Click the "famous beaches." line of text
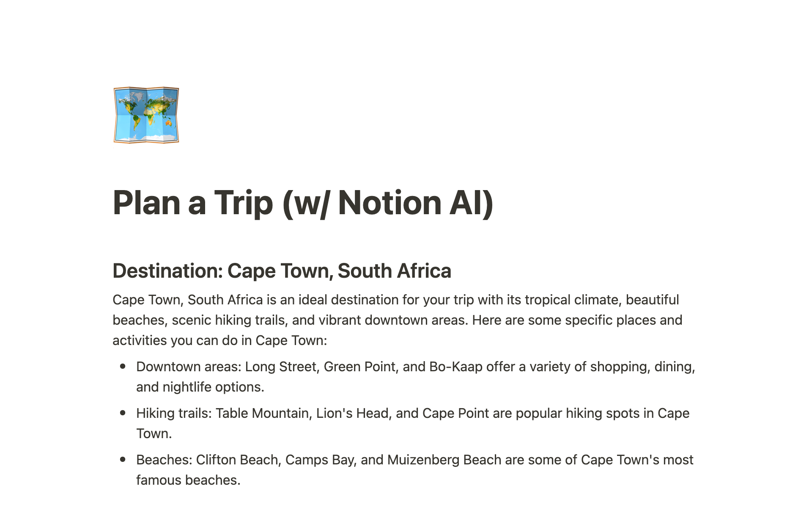This screenshot has width=812, height=508. click(x=188, y=480)
